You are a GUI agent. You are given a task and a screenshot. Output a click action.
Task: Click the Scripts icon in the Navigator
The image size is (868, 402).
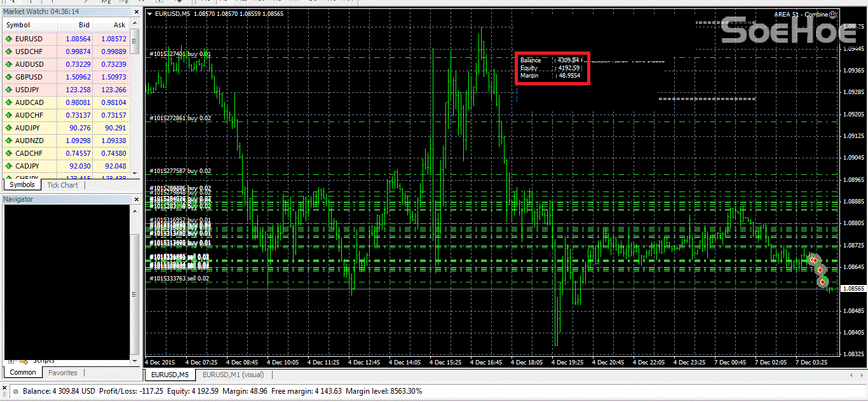23,361
